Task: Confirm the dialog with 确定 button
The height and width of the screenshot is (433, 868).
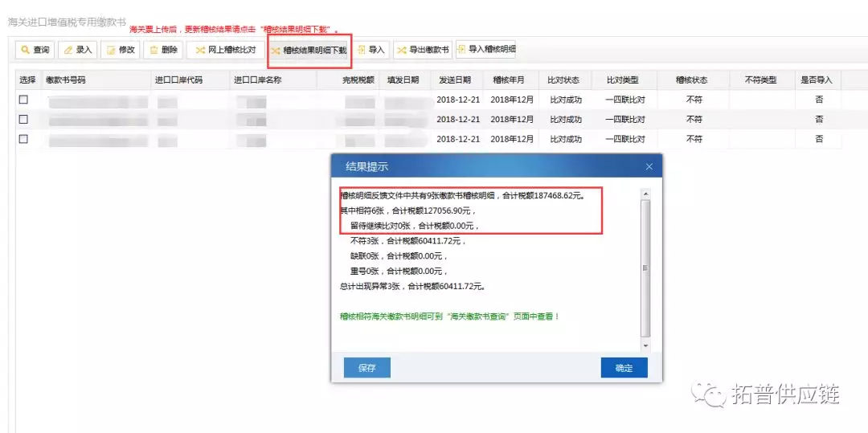Action: tap(624, 368)
